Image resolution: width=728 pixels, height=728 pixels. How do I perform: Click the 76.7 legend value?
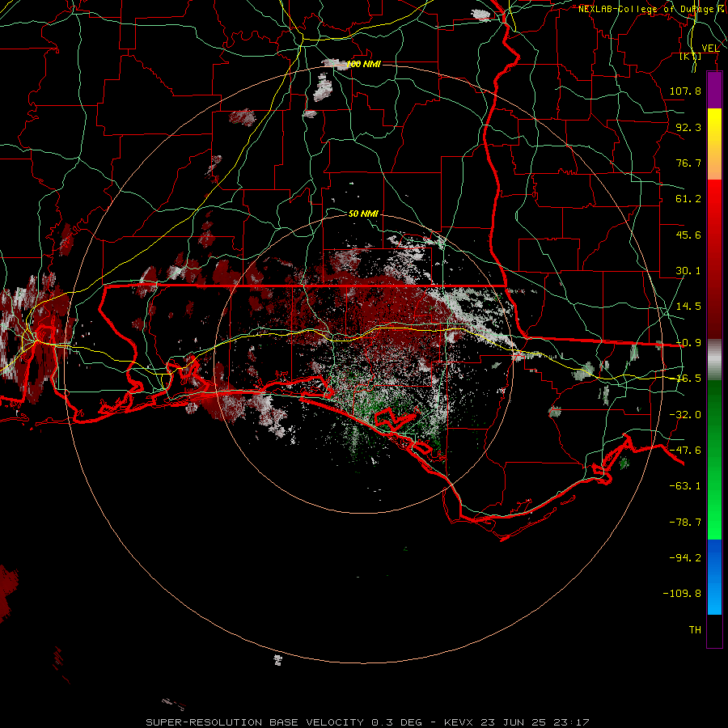point(688,163)
